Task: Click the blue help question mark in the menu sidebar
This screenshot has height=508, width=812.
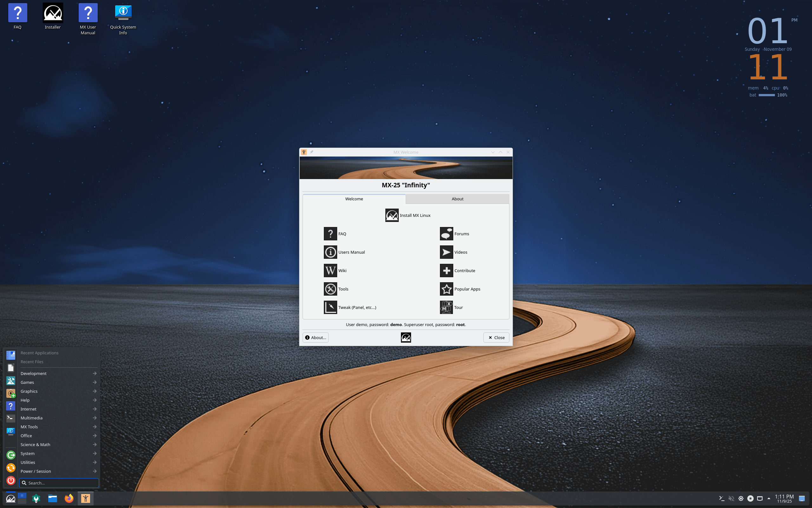Action: tap(11, 406)
